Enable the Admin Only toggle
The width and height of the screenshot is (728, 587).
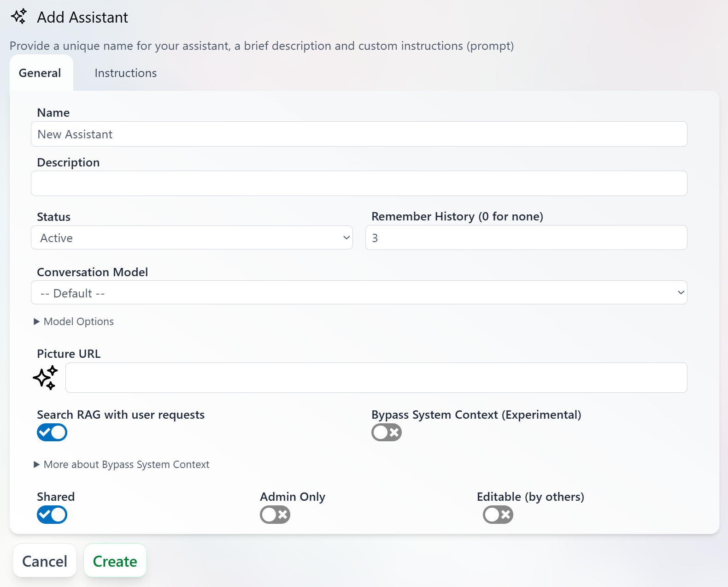(275, 515)
